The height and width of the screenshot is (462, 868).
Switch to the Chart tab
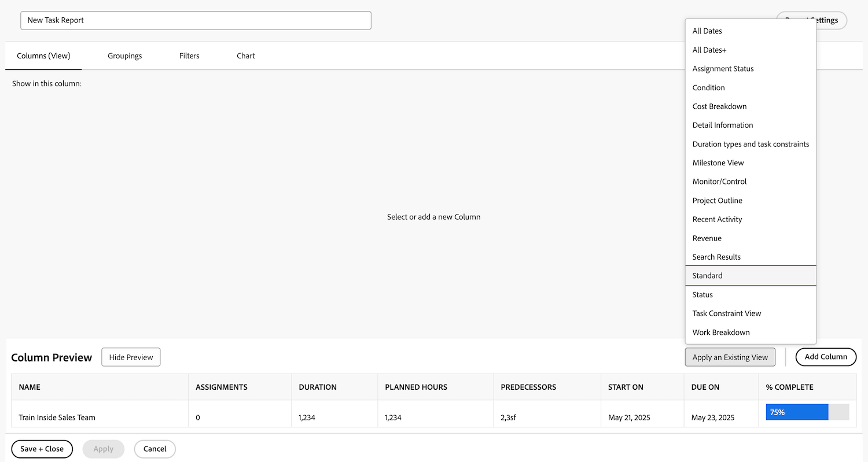click(245, 56)
